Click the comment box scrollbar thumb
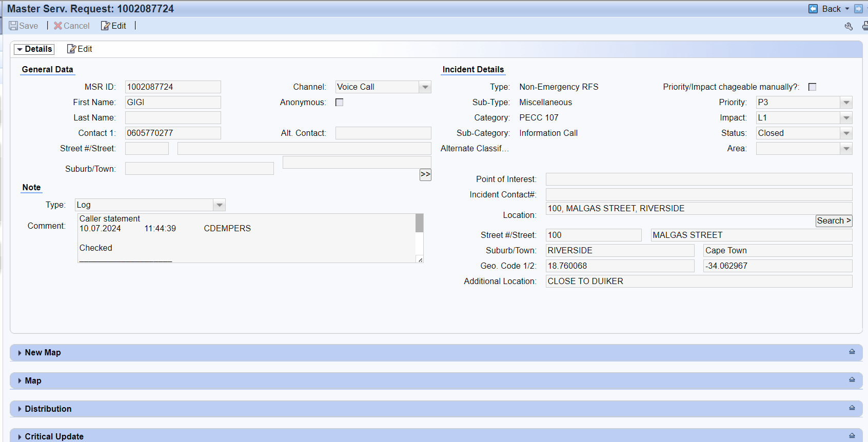Screen dimensions: 868x442 419,223
